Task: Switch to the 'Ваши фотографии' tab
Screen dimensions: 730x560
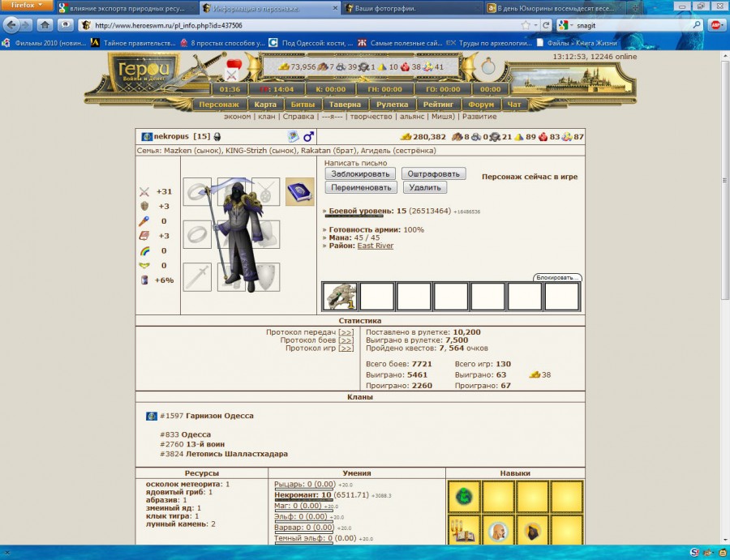Action: click(412, 8)
